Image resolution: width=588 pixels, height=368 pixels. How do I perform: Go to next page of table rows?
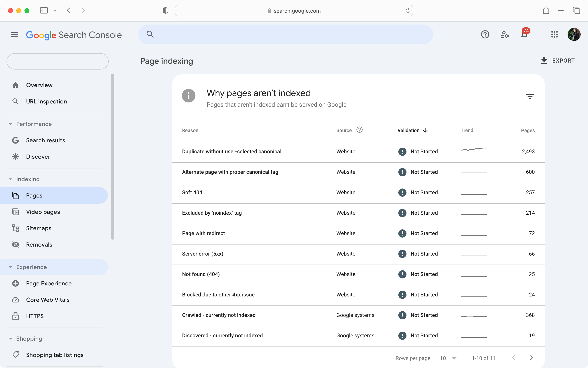click(x=531, y=358)
